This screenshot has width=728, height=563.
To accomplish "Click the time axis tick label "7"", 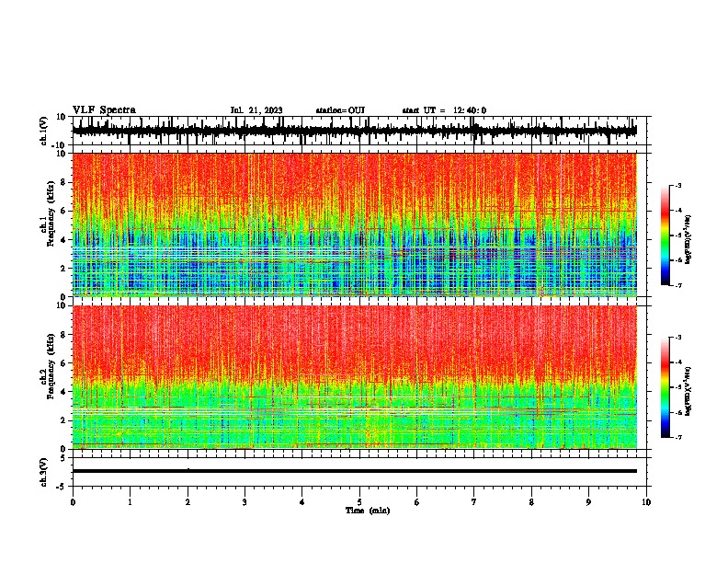I will pos(474,502).
